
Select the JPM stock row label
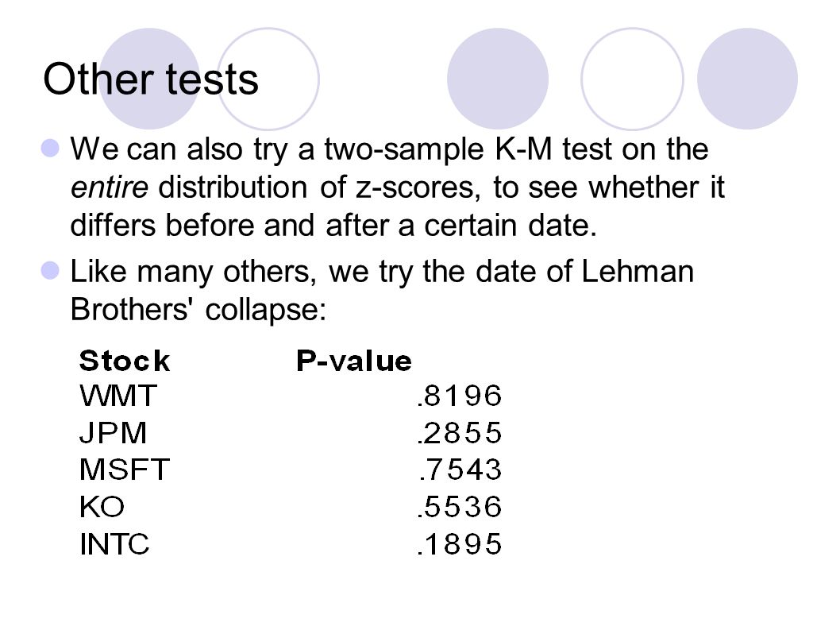(x=113, y=433)
